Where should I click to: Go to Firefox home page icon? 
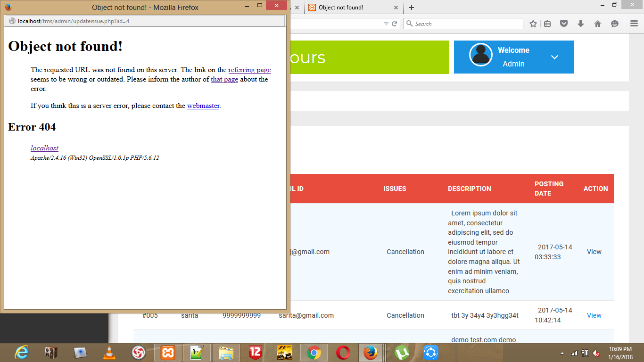pyautogui.click(x=598, y=24)
